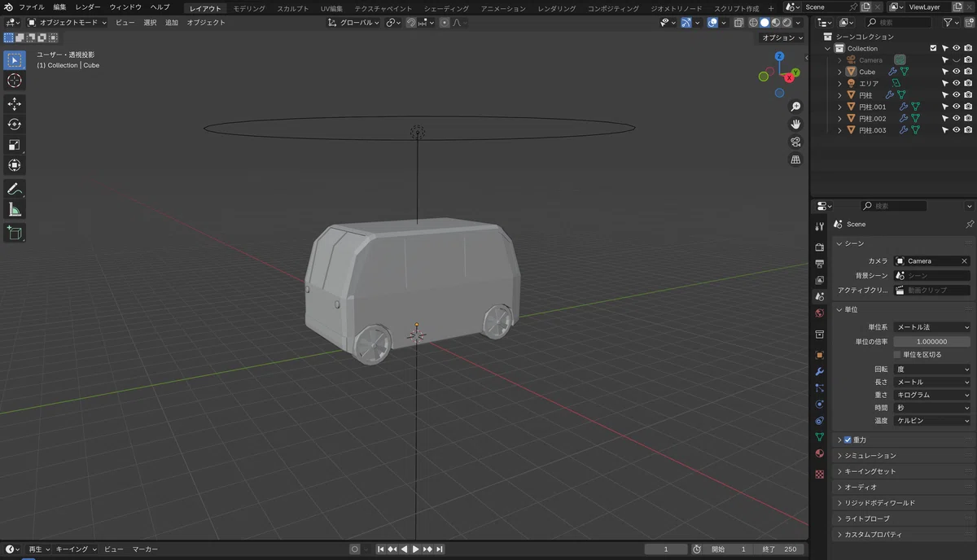This screenshot has height=560, width=977.
Task: Select the Annotate pencil tool
Action: (x=15, y=189)
